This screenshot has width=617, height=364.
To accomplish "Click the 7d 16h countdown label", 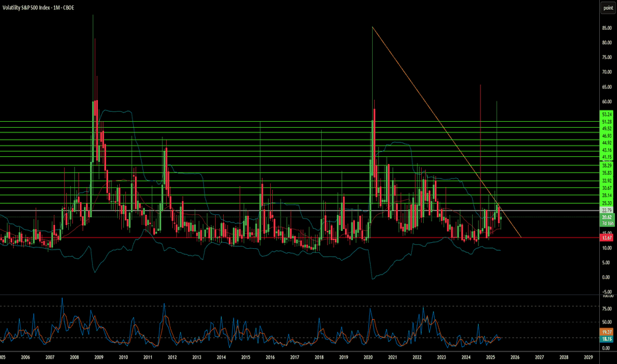I will tap(608, 224).
